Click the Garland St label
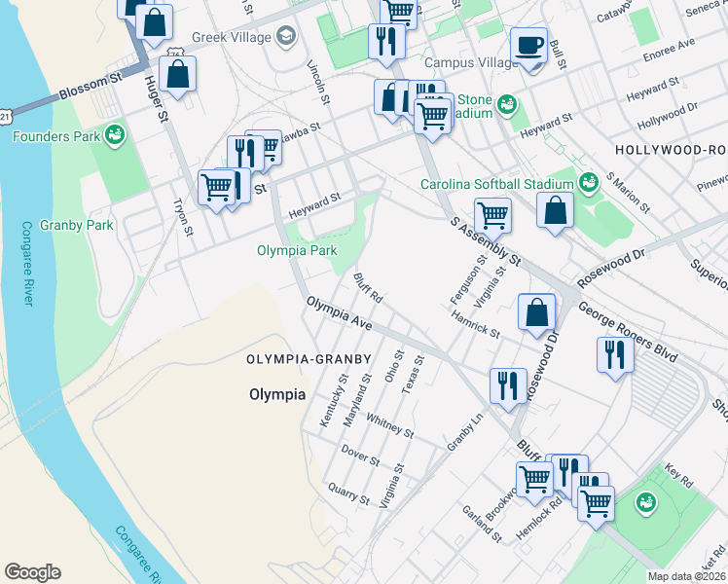The height and width of the screenshot is (584, 728). [x=482, y=524]
